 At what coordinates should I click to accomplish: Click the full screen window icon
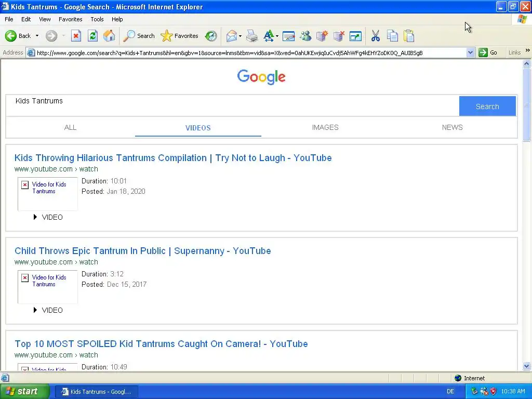355,36
